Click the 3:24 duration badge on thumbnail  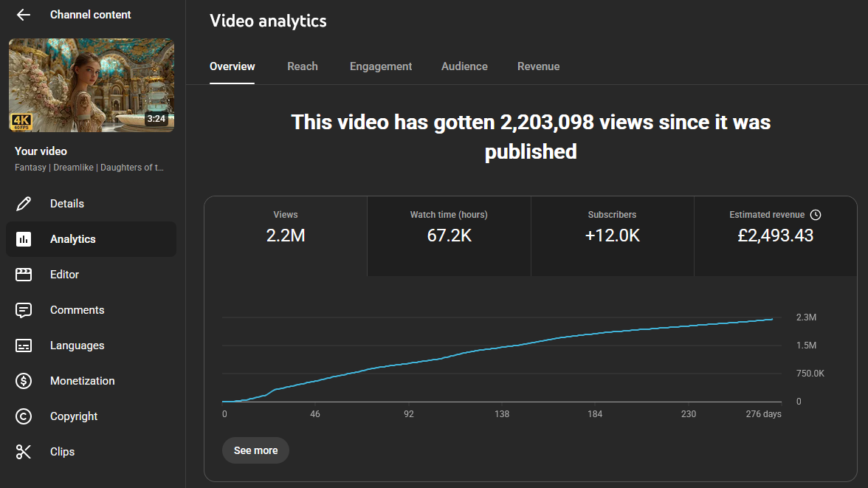point(156,119)
